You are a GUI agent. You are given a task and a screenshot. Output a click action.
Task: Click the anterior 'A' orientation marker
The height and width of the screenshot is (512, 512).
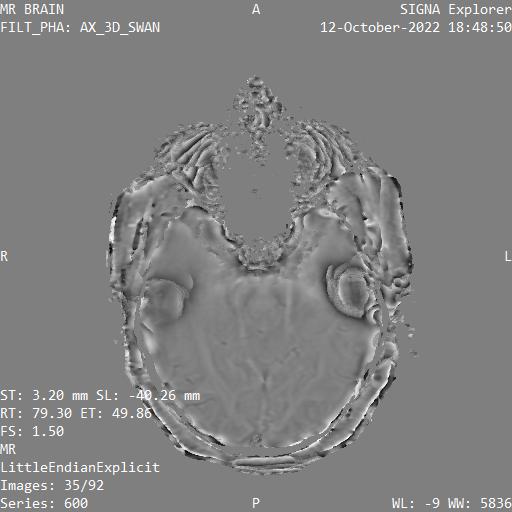coord(256,10)
